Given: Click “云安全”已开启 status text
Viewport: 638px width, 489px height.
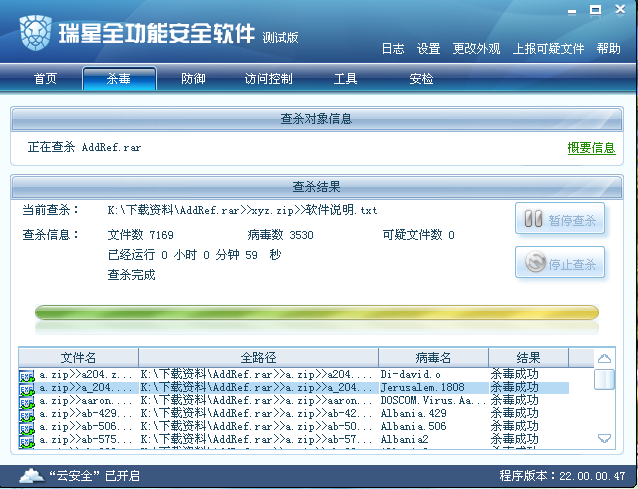Looking at the screenshot, I should tap(94, 476).
